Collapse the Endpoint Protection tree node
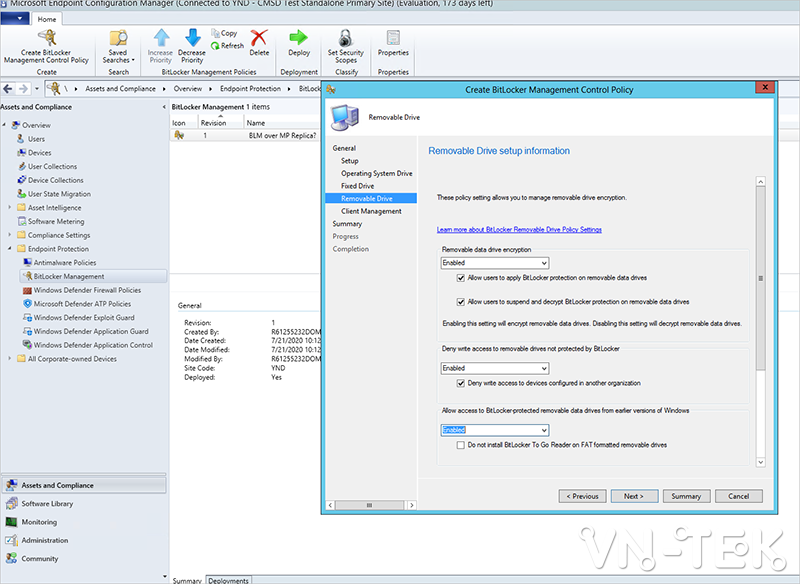The image size is (800, 584). (x=10, y=248)
